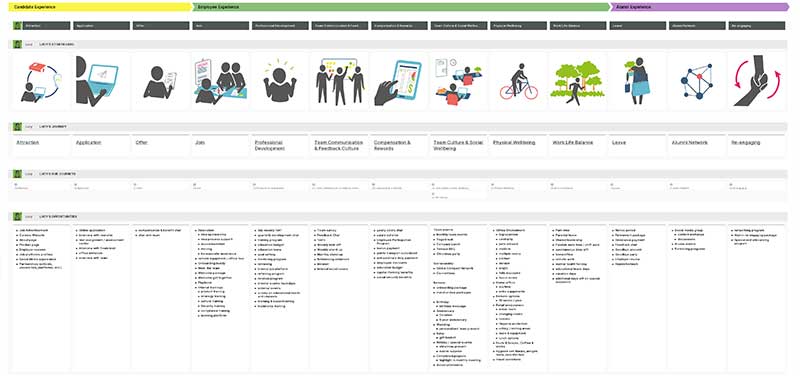Open the Alumni Network journey link
This screenshot has height=376, width=800.
pyautogui.click(x=690, y=143)
